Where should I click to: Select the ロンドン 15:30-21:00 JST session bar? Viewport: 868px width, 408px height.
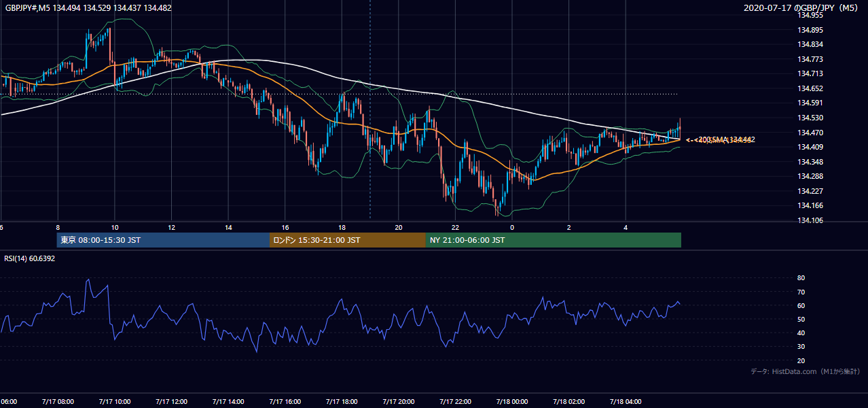click(348, 240)
